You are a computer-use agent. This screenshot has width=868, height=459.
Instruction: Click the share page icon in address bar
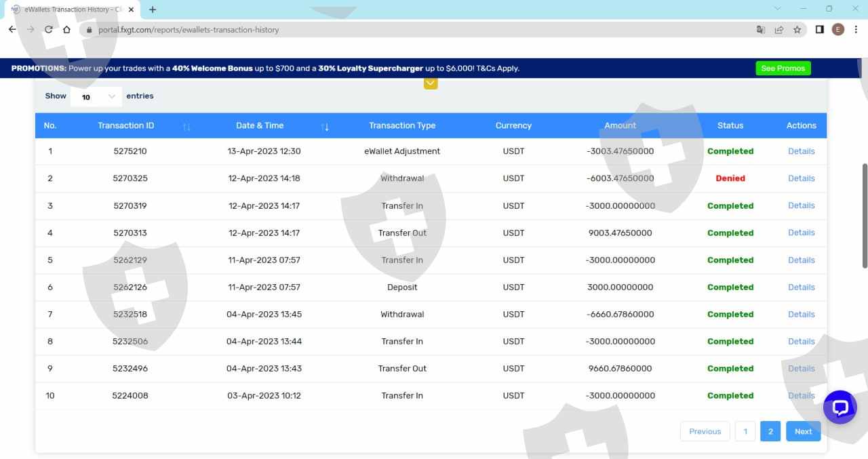click(x=779, y=30)
